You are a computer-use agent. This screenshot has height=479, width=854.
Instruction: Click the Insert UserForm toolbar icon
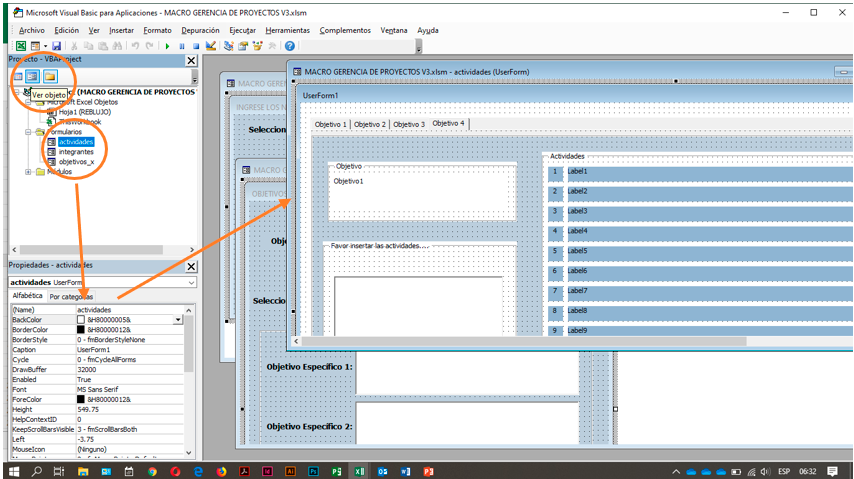point(35,46)
